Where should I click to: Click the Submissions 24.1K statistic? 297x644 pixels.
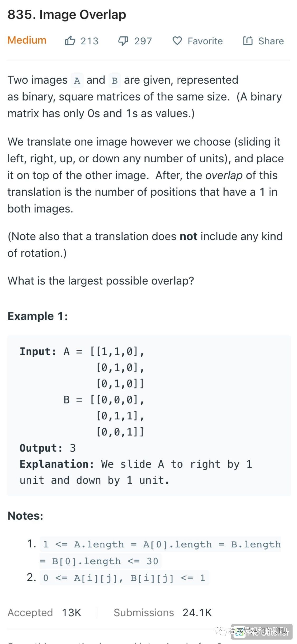coord(163,613)
